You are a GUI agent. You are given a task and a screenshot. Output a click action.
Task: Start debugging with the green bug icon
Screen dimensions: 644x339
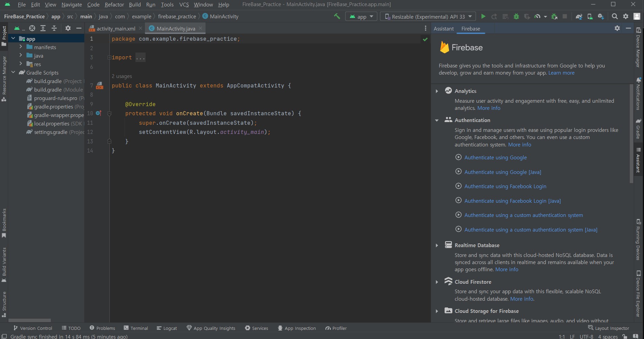click(516, 16)
